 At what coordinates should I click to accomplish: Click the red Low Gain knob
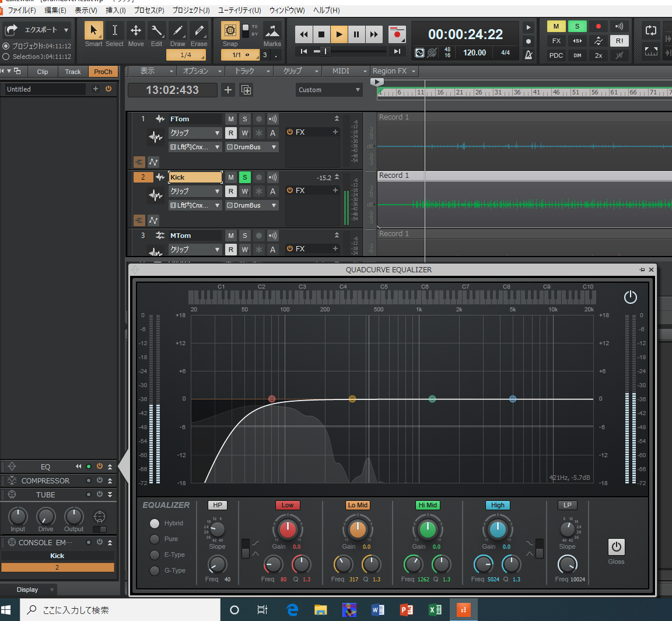pos(288,529)
